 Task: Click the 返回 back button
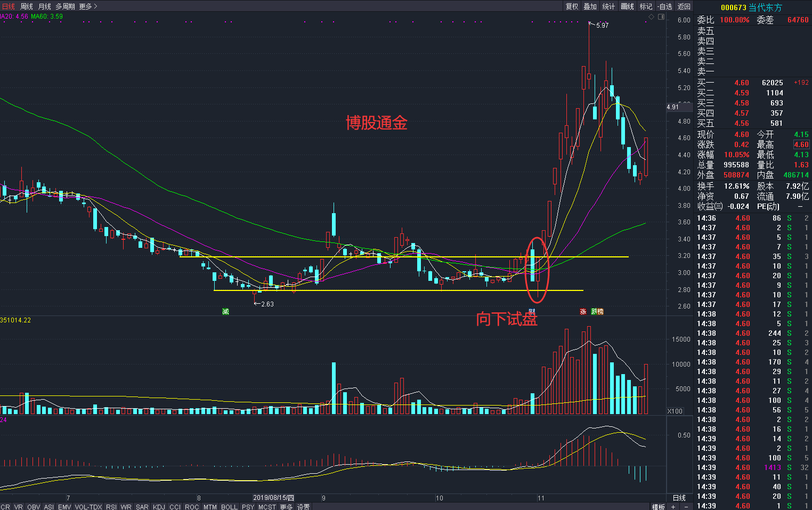coord(684,6)
